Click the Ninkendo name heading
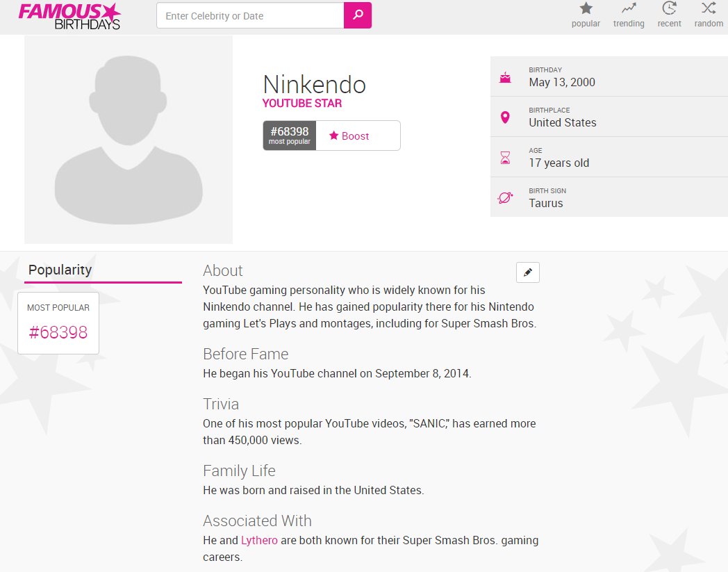This screenshot has width=728, height=572. 314,85
